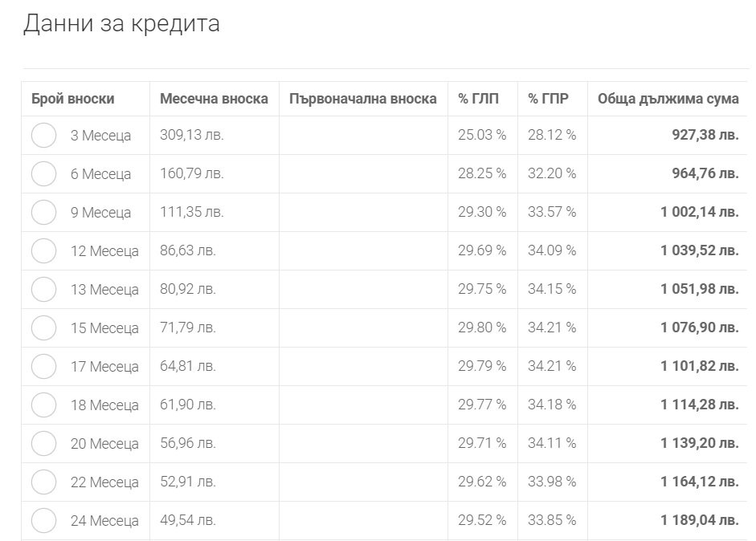Click the Месечна вноска column header

[x=214, y=99]
